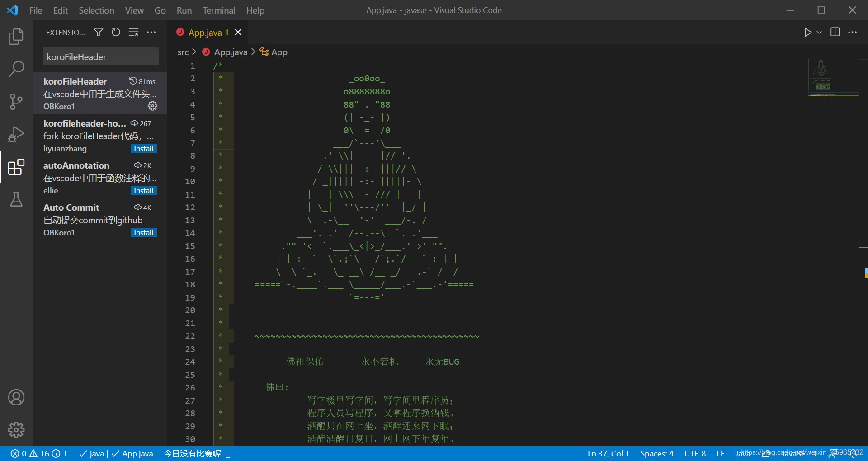Click App class in the breadcrumb
Image resolution: width=868 pixels, height=461 pixels.
pos(279,52)
